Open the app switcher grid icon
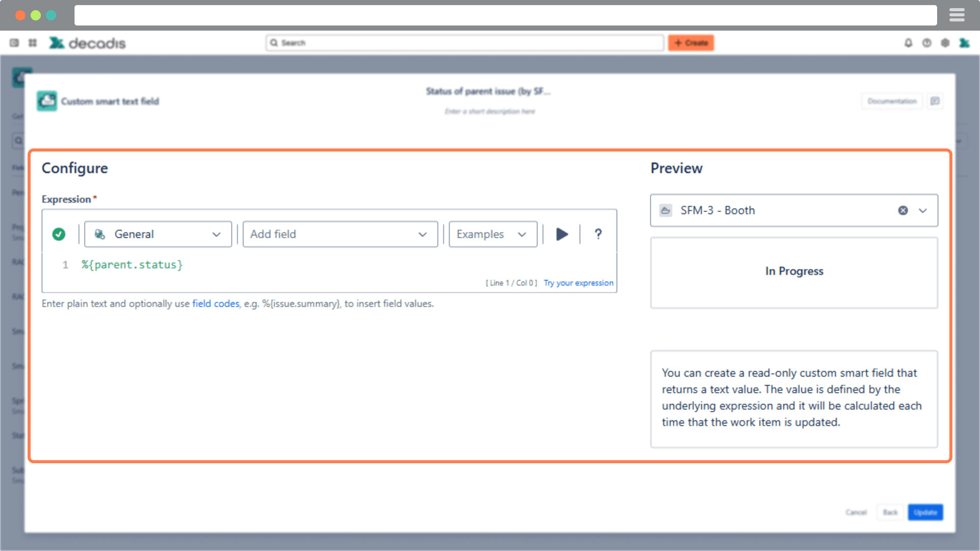980x551 pixels. click(x=33, y=43)
